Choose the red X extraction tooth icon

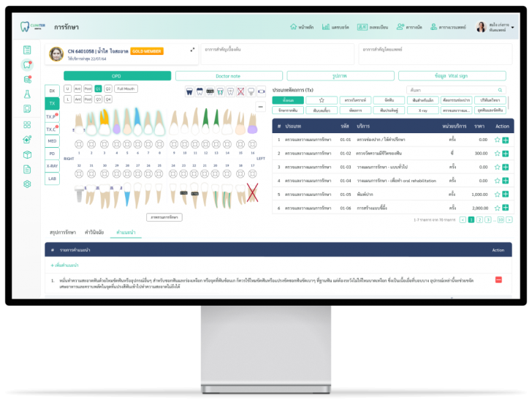[x=240, y=91]
